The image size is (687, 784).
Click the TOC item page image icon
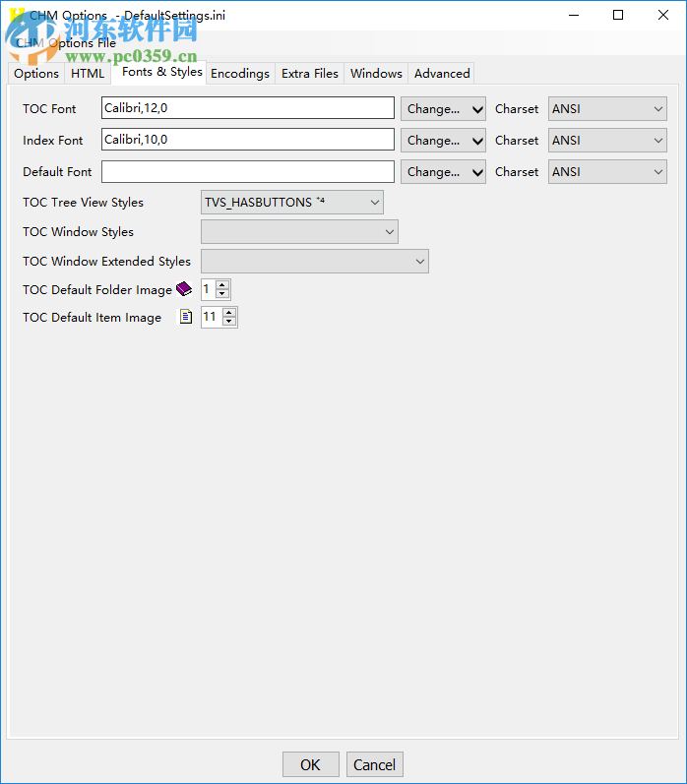186,317
